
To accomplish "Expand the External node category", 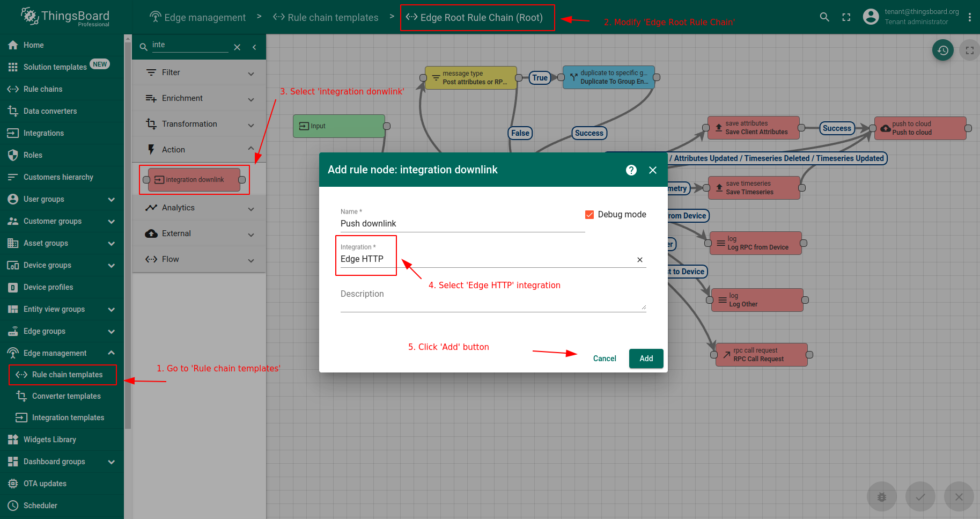I will pos(199,233).
